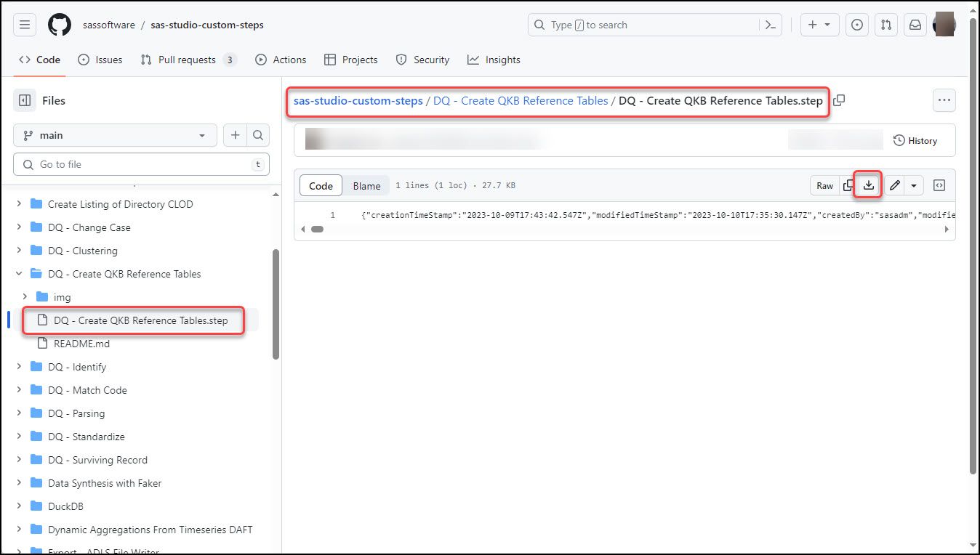The height and width of the screenshot is (555, 980).
Task: Click the GitHub logo
Action: (58, 24)
